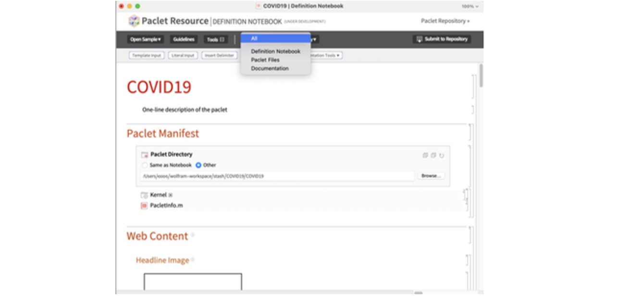Choose Documentation from the open menu
This screenshot has height=296, width=644.
[270, 69]
